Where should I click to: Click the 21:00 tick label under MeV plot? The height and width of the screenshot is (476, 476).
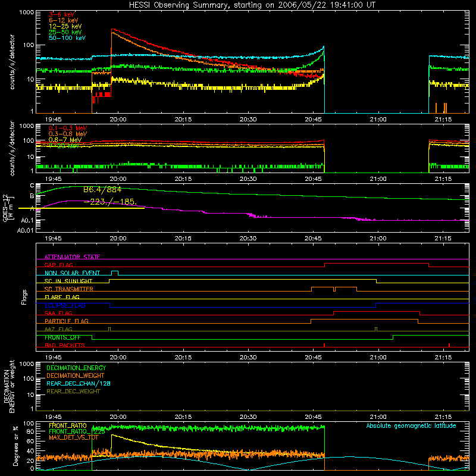point(378,179)
